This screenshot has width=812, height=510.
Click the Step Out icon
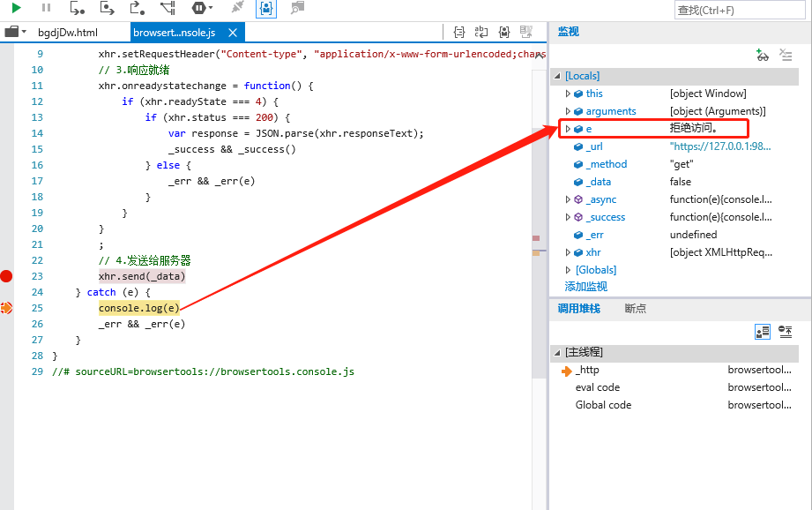[137, 8]
